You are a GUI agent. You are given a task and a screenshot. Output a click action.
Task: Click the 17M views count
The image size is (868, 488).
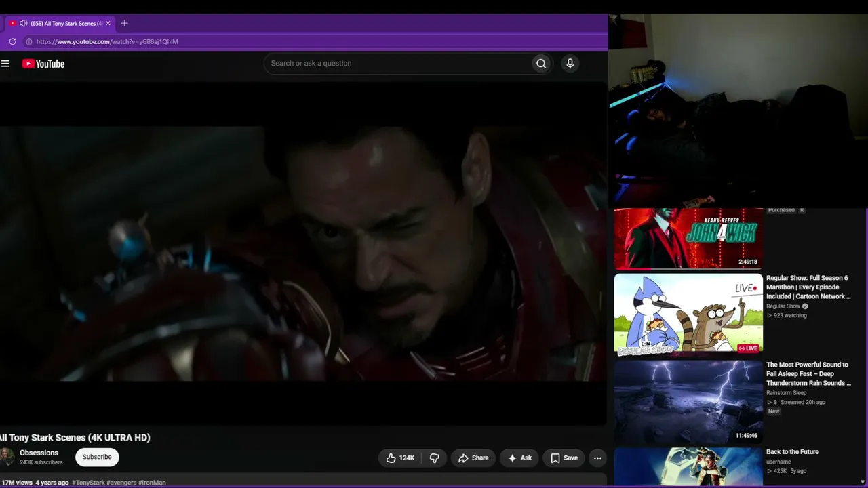17,483
